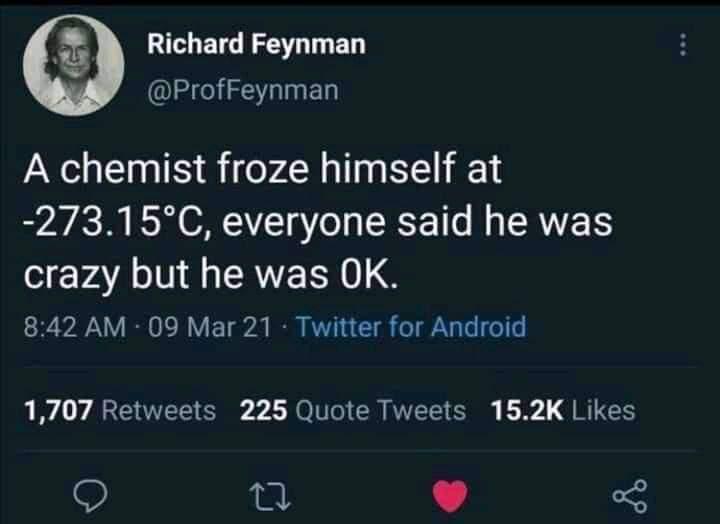The height and width of the screenshot is (524, 720).
Task: Unlike the tweet via red heart
Action: pos(450,496)
